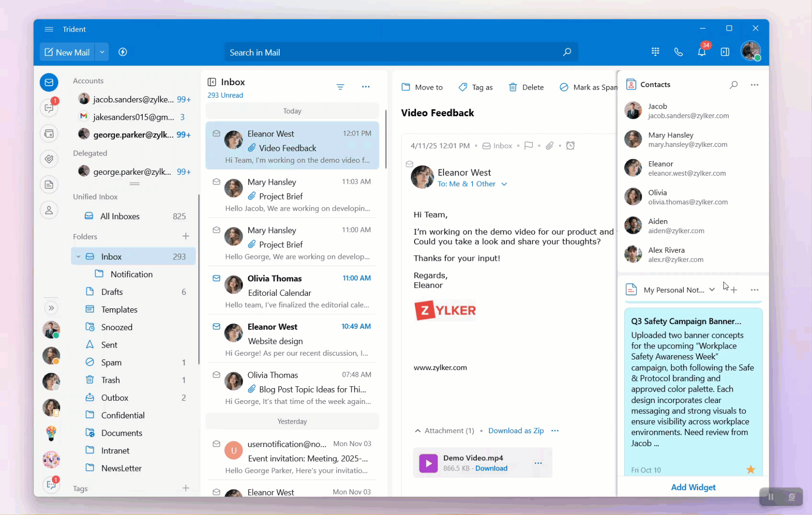812x515 pixels.
Task: Compose a message with New Mail
Action: [68, 52]
